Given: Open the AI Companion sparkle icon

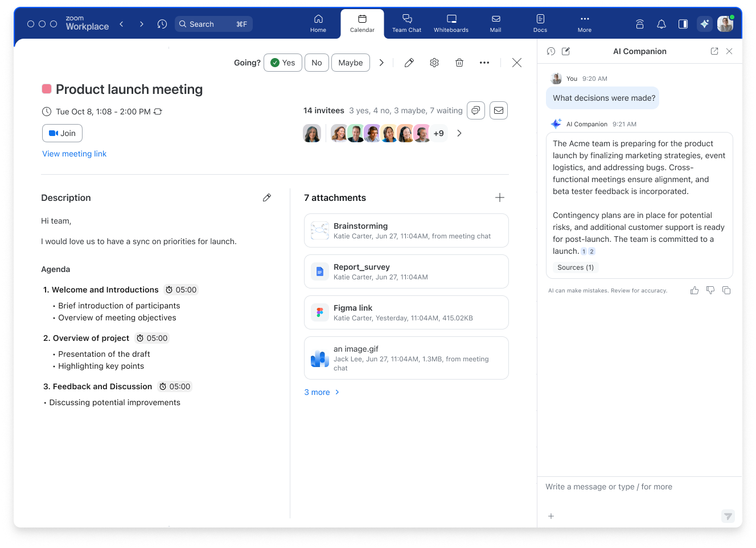Looking at the screenshot, I should point(705,24).
